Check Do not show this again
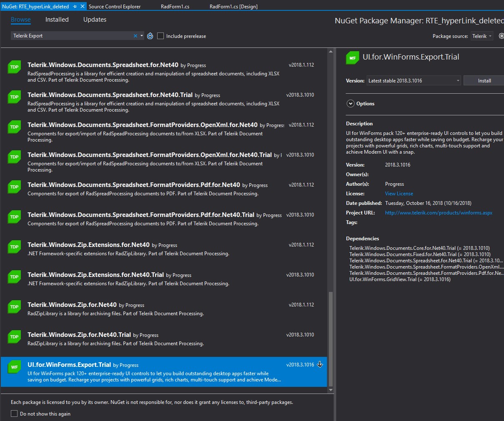This screenshot has height=421, width=504. tap(14, 414)
